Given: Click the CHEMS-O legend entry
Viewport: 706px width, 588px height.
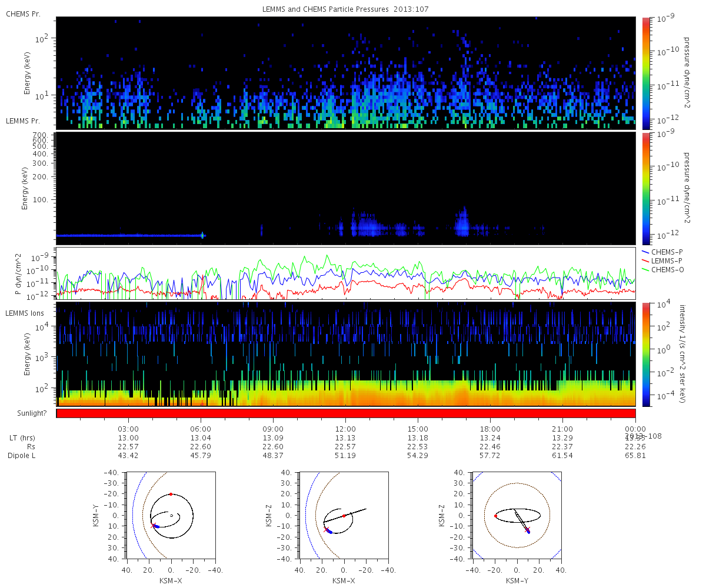Looking at the screenshot, I should coord(663,269).
